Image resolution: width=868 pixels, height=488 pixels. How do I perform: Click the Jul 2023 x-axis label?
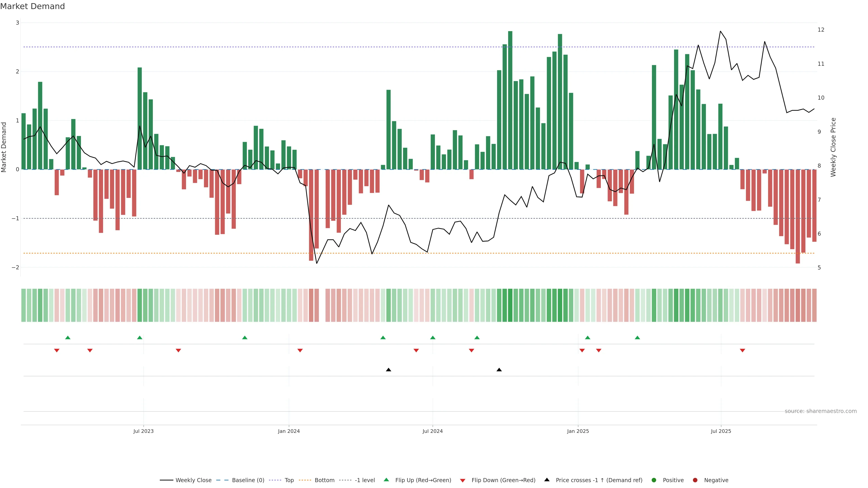click(x=143, y=431)
